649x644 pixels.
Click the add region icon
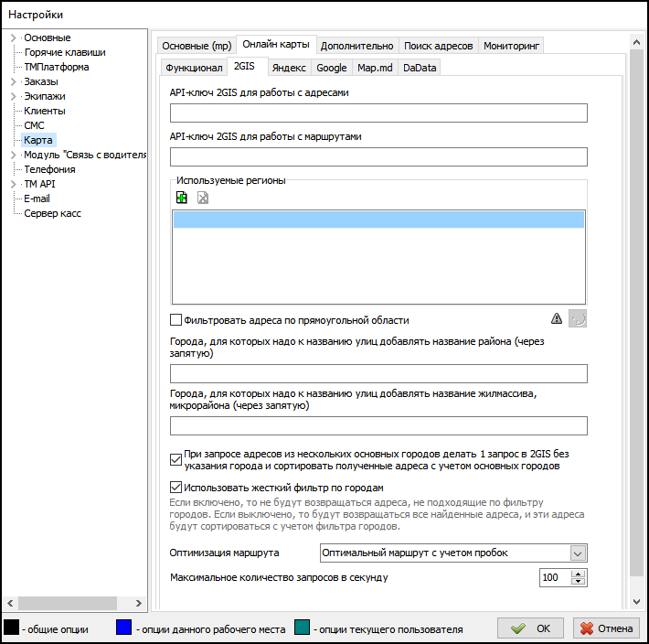(x=181, y=198)
